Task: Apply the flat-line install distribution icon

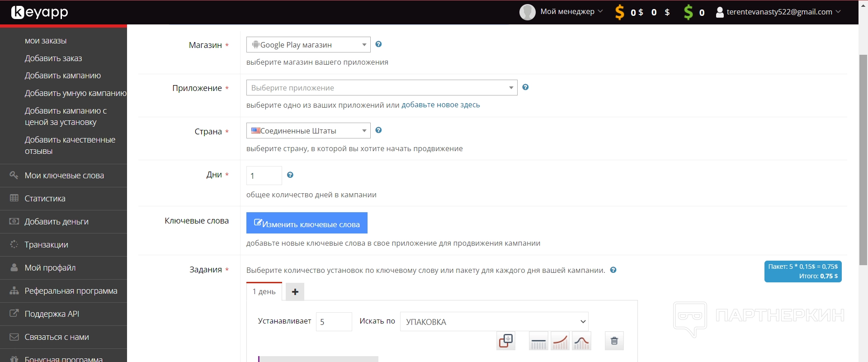Action: tap(538, 341)
